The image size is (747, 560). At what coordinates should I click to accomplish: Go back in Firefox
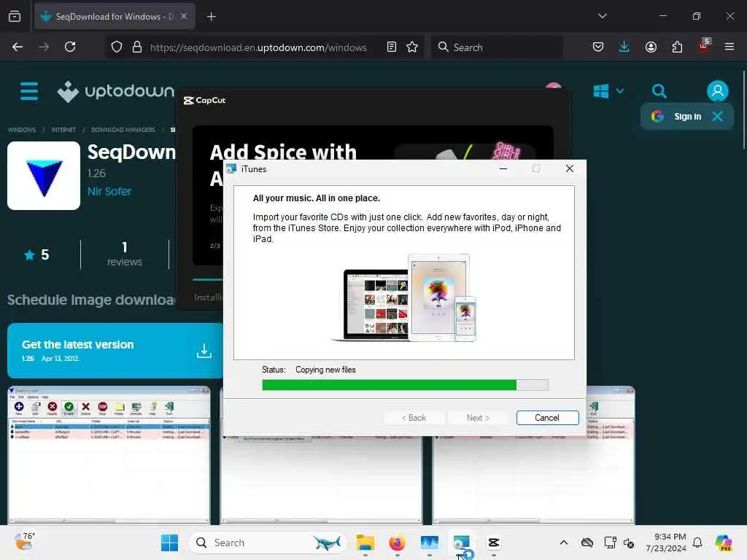tap(18, 47)
